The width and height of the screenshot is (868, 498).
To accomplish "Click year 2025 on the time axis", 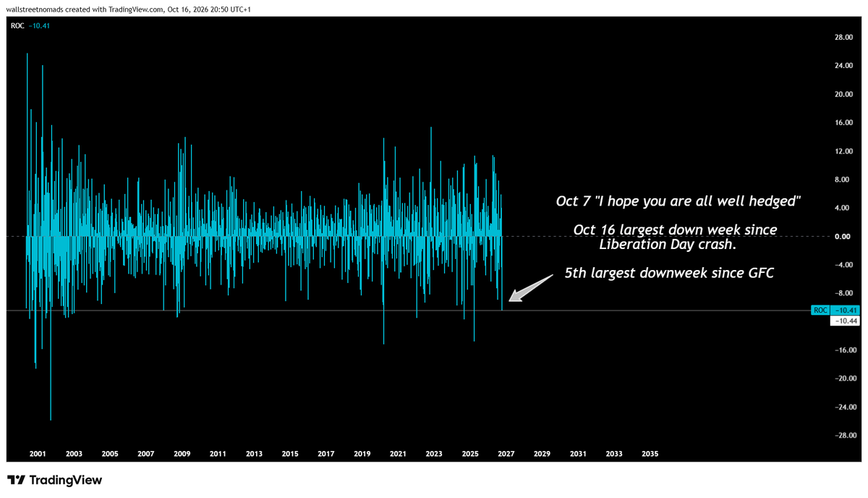I will point(470,454).
